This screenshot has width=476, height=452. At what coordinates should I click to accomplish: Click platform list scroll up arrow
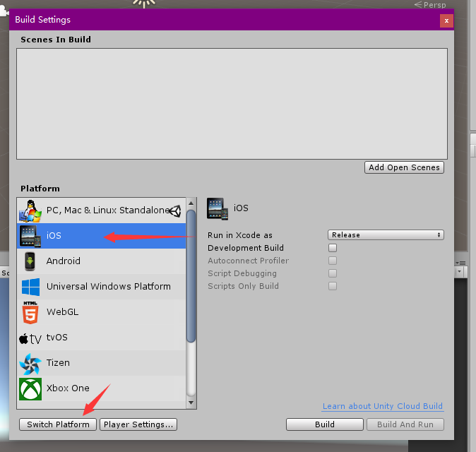[191, 203]
